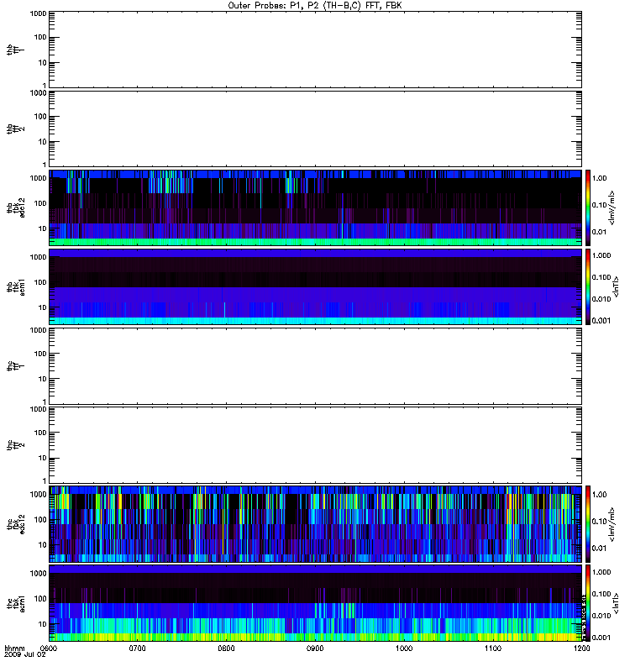630x672 pixels.
Task: Click the 'thb fbk scm1' y-axis title
Action: tap(15, 286)
